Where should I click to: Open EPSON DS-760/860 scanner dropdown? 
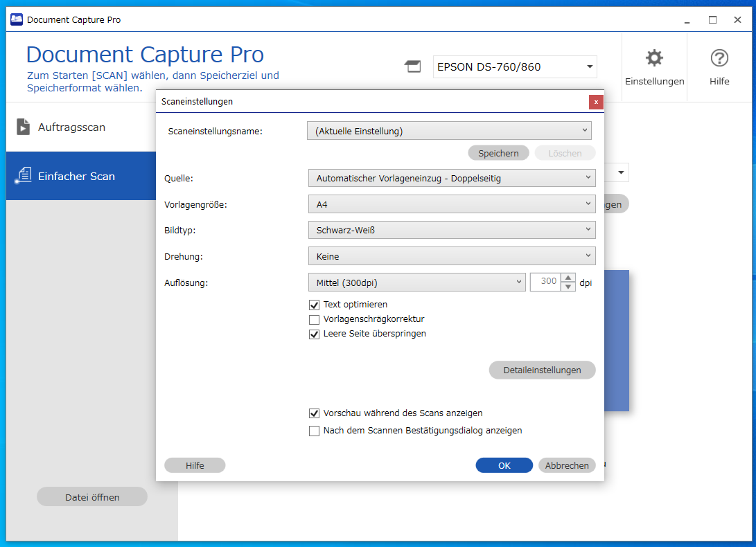[x=514, y=66]
